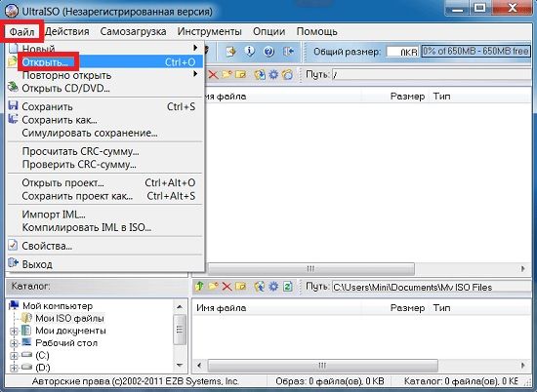
Task: Sort the catalog list by Размер column
Action: coord(394,308)
